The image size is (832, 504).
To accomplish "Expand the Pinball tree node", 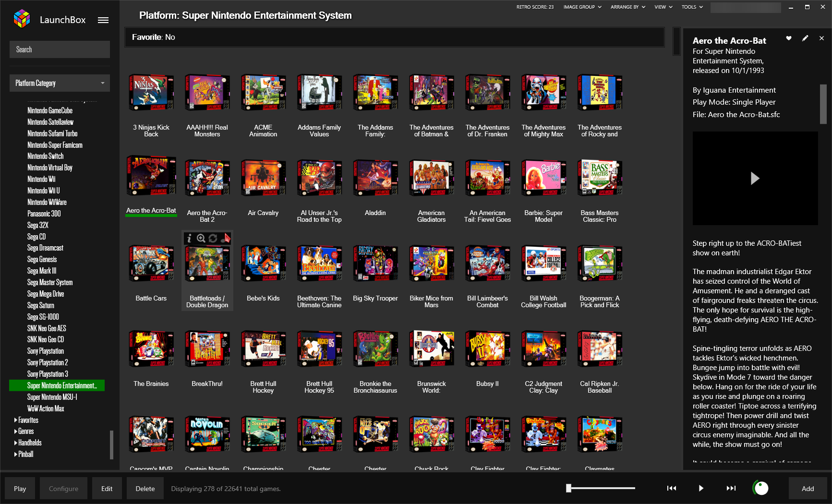I will point(16,455).
